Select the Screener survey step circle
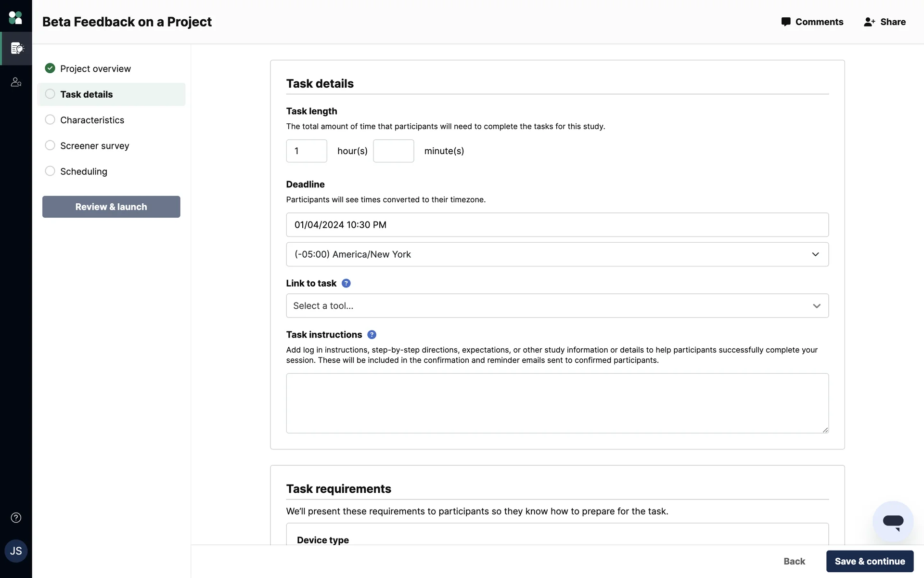924x578 pixels. pos(50,145)
